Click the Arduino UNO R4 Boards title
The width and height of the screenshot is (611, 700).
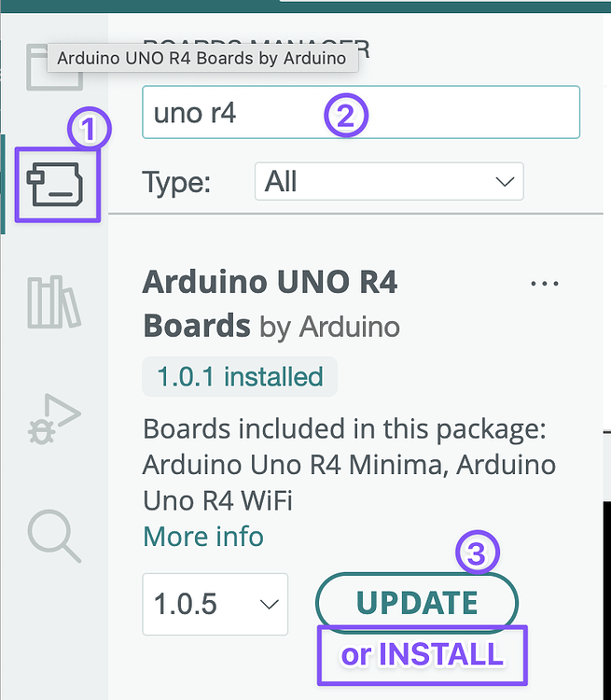click(x=271, y=303)
